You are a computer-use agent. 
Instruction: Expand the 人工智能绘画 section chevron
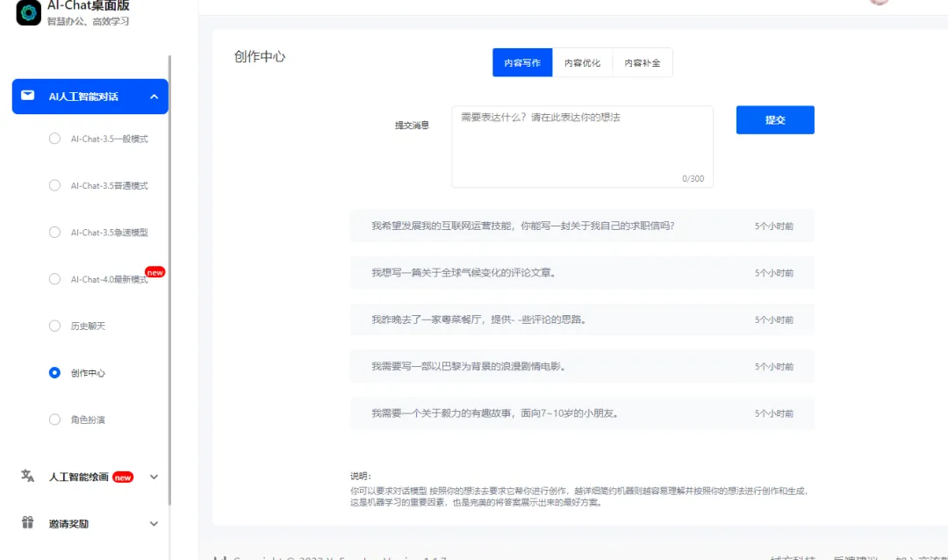pos(154,477)
